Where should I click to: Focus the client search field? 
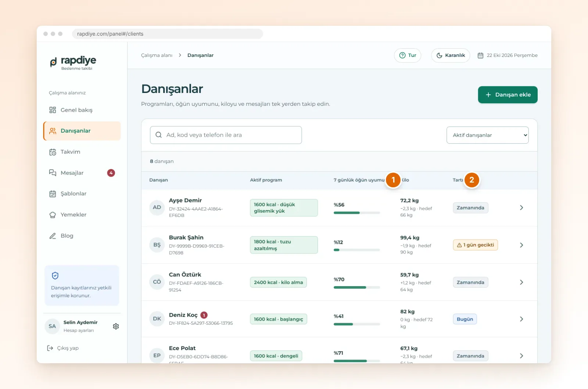click(x=226, y=135)
